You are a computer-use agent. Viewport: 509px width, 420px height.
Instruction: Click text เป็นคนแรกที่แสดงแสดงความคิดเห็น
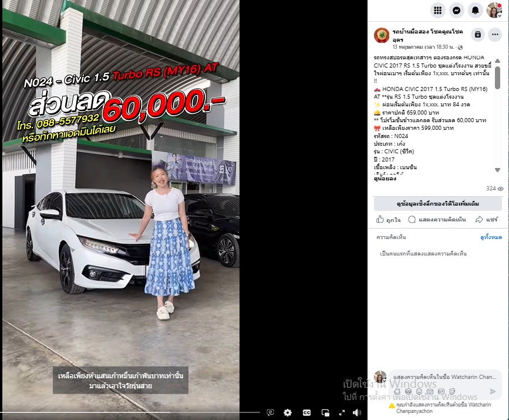click(x=423, y=254)
